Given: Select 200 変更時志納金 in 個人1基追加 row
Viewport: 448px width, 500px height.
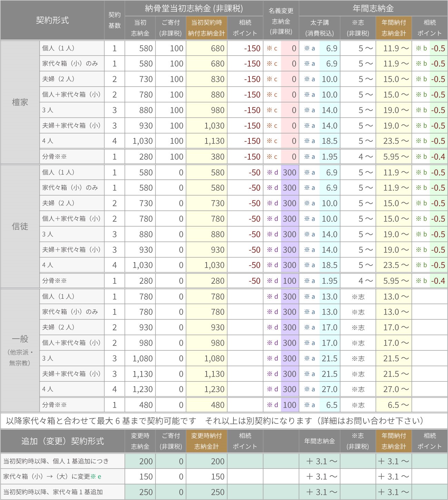Looking at the screenshot, I should click(140, 461).
